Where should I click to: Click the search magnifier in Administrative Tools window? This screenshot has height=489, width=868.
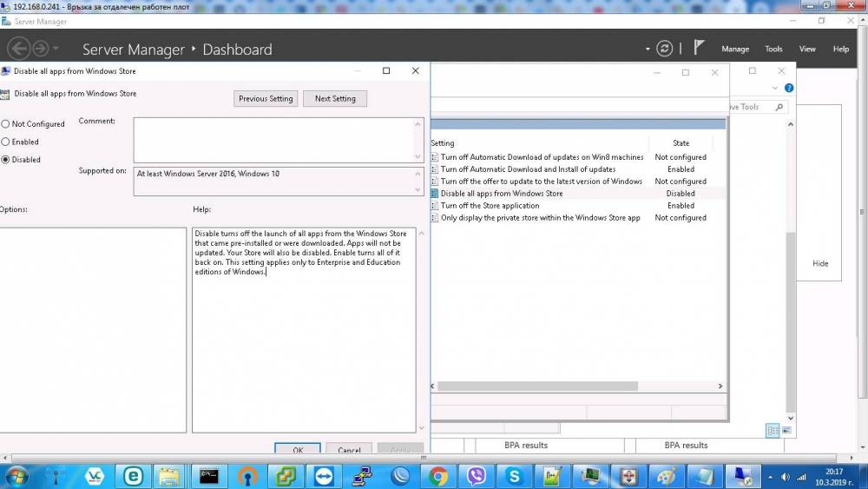pyautogui.click(x=779, y=106)
